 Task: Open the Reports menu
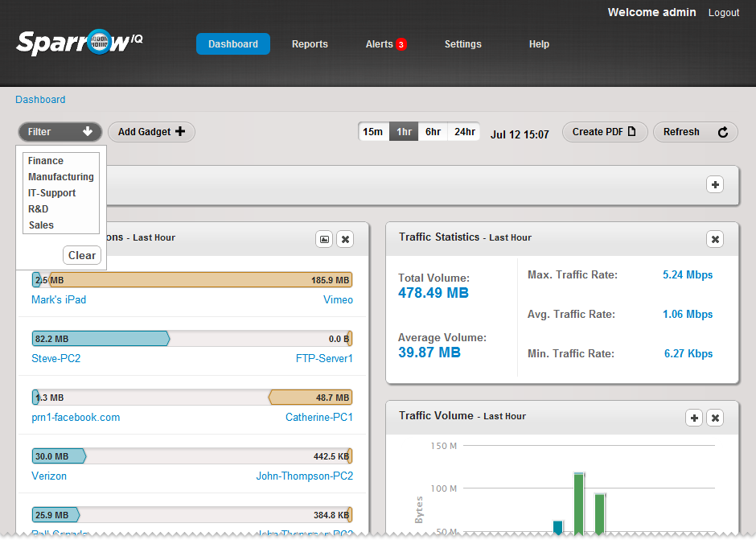point(310,44)
